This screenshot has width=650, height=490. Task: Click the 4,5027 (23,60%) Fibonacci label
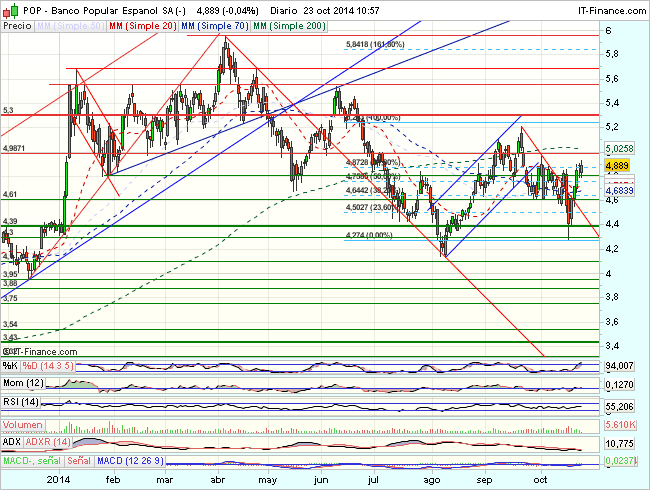[372, 207]
